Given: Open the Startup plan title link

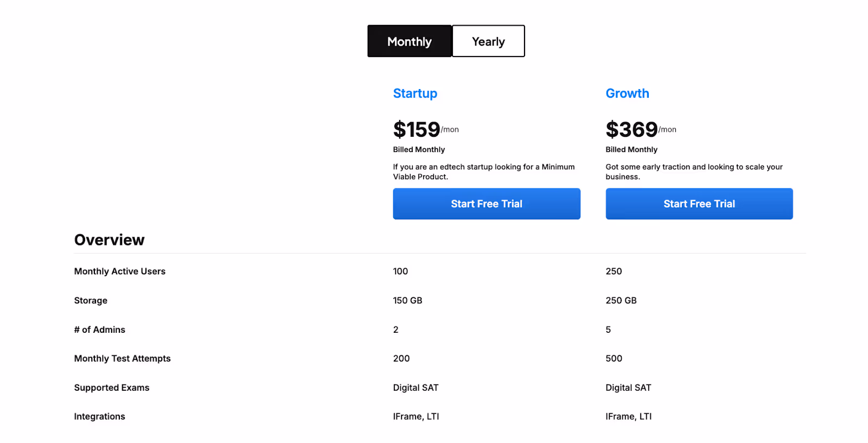Looking at the screenshot, I should click(x=415, y=93).
